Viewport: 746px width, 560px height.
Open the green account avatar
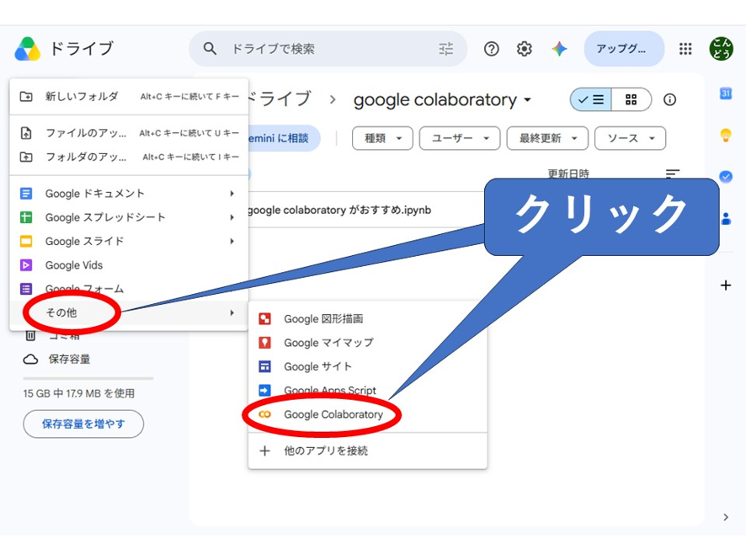pos(721,49)
